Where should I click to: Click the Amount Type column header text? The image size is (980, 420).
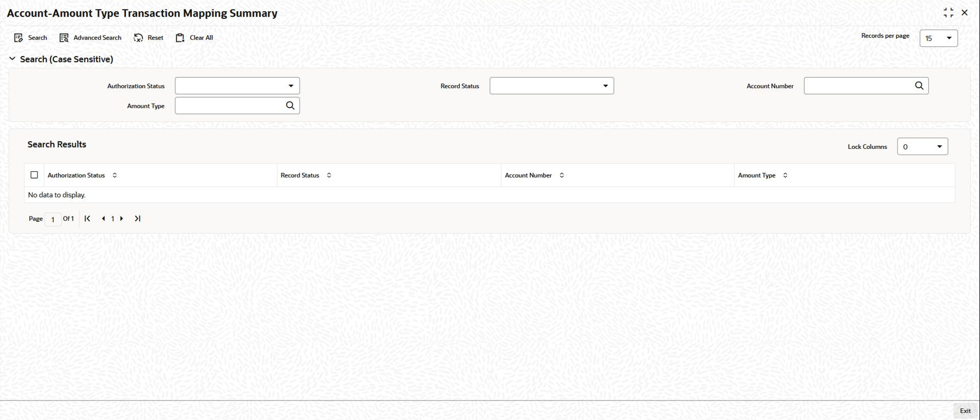[756, 175]
